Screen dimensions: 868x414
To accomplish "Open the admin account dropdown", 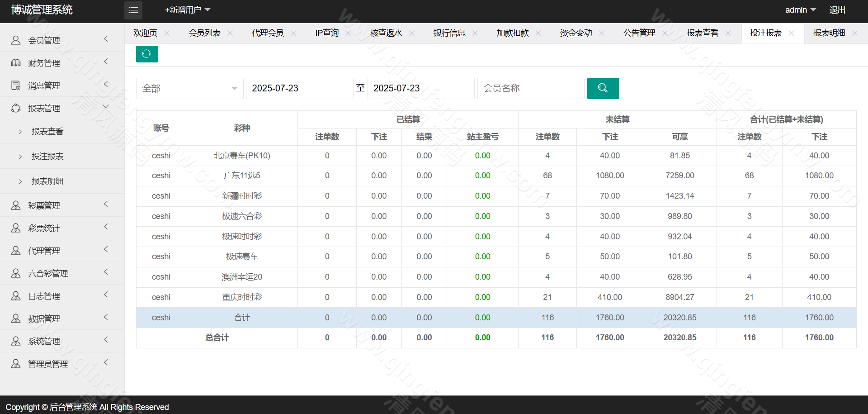I will pyautogui.click(x=800, y=10).
